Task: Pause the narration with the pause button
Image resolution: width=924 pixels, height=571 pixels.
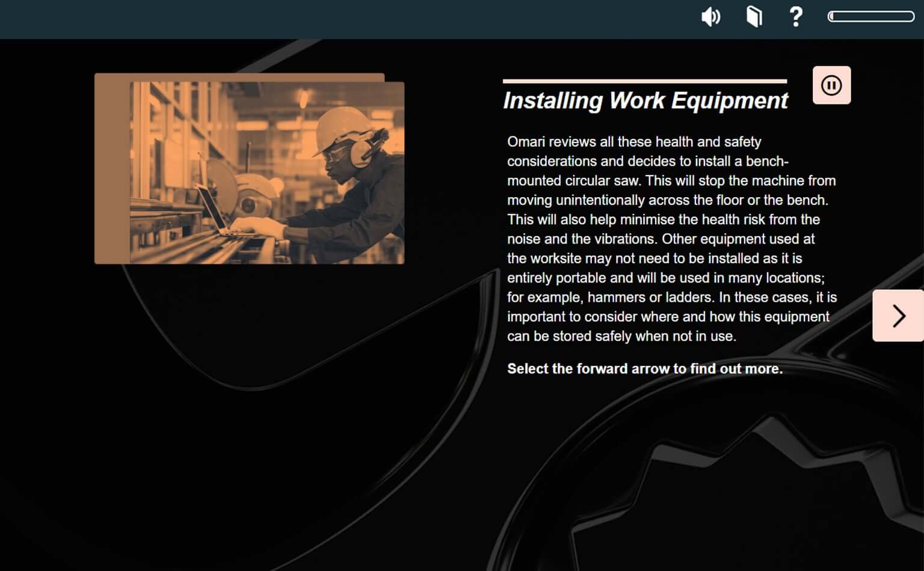Action: coord(831,85)
